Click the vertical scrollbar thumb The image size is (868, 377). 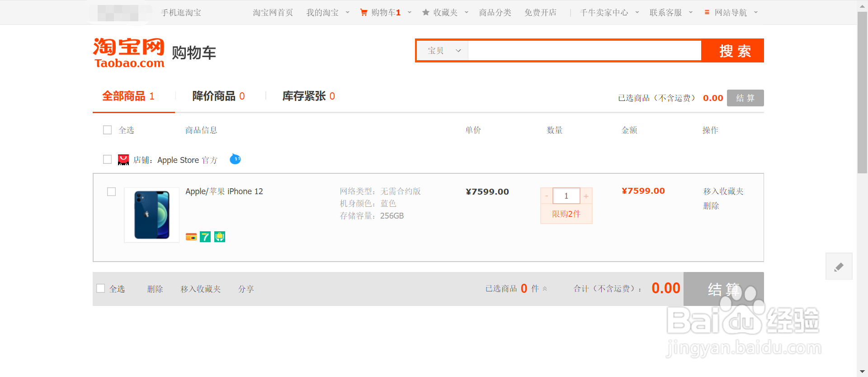point(863,93)
